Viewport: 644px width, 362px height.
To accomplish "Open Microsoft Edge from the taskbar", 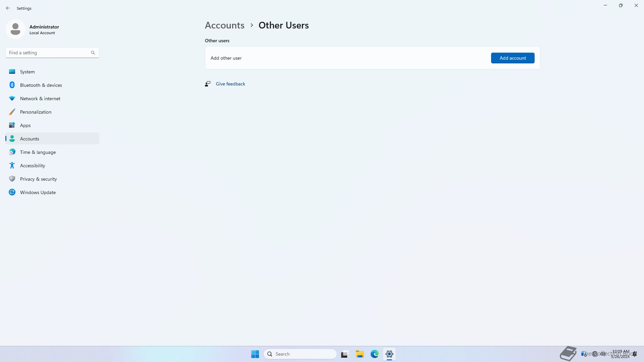I will [374, 354].
